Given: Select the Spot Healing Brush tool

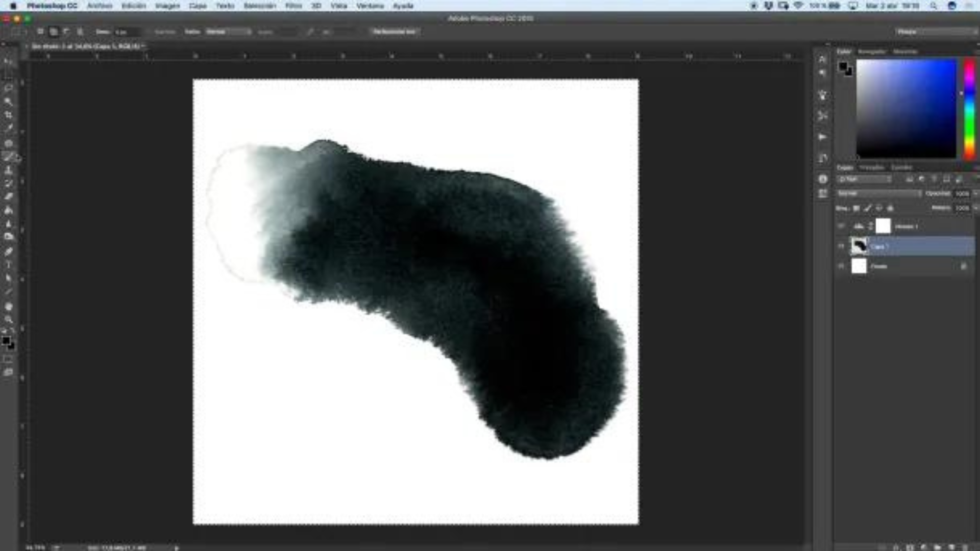Looking at the screenshot, I should pos(8,143).
